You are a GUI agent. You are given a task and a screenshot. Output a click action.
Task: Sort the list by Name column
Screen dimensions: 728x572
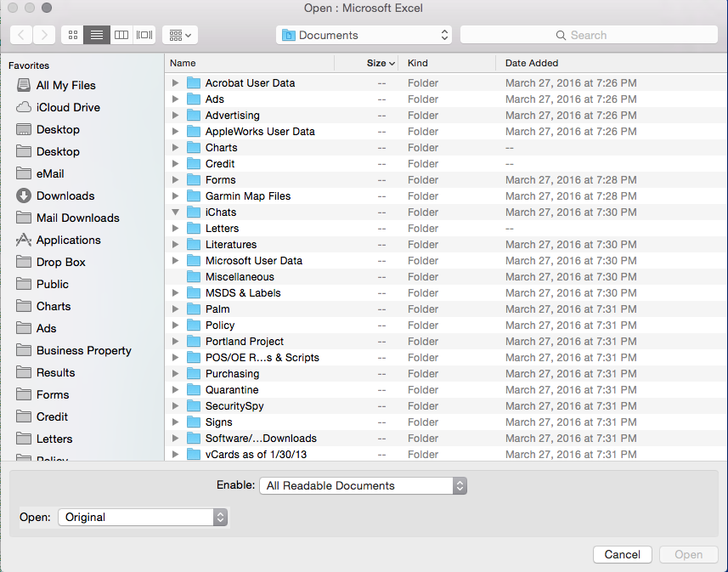coord(250,63)
